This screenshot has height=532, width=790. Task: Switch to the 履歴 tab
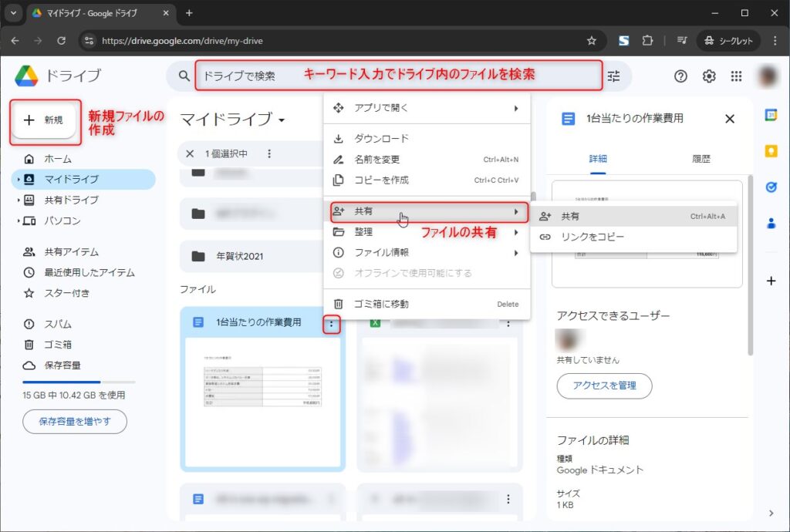tap(701, 159)
